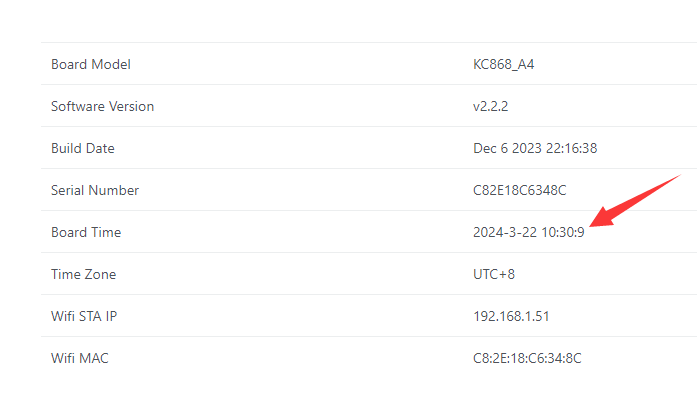
Task: Click the UTC+8 time zone value
Action: [494, 274]
